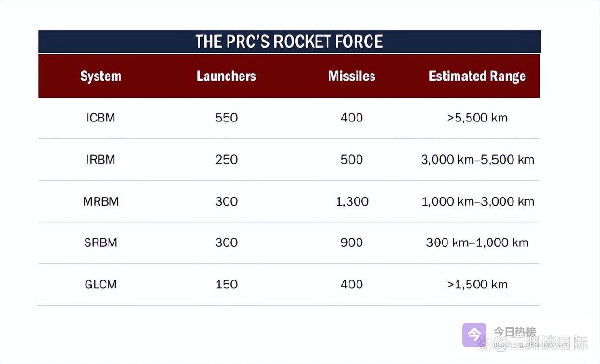Screen dimensions: 600x364
Task: Click the GLCM range >1,500 km
Action: coord(477,284)
